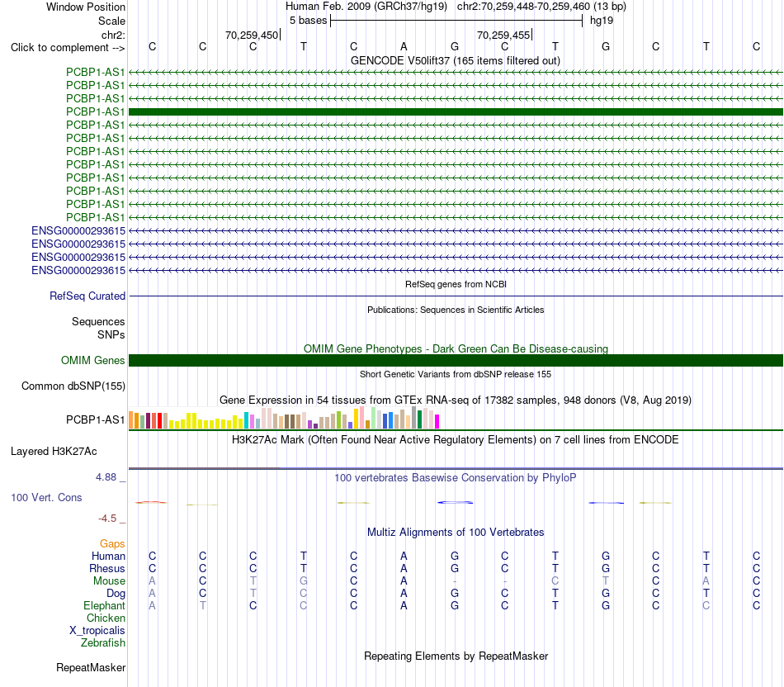The width and height of the screenshot is (784, 687).
Task: Click the T base in the Elephant alignment row's second column
Action: pyautogui.click(x=202, y=605)
